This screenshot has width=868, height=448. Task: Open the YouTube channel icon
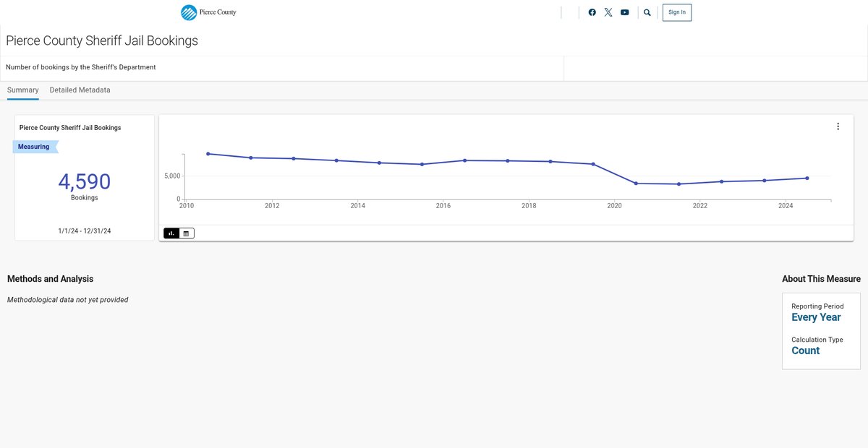[x=625, y=12]
